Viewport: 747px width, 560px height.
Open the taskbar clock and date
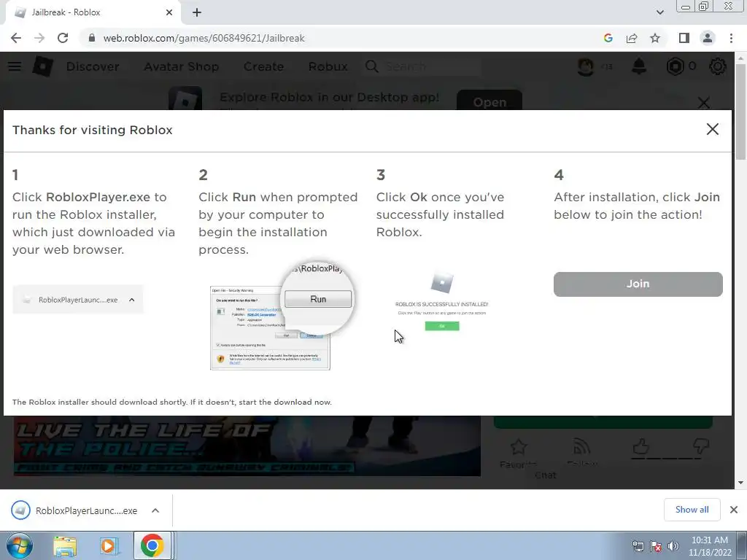pyautogui.click(x=710, y=546)
